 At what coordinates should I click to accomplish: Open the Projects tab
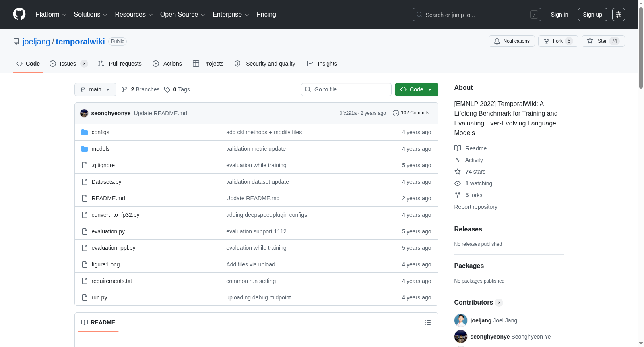tap(208, 64)
